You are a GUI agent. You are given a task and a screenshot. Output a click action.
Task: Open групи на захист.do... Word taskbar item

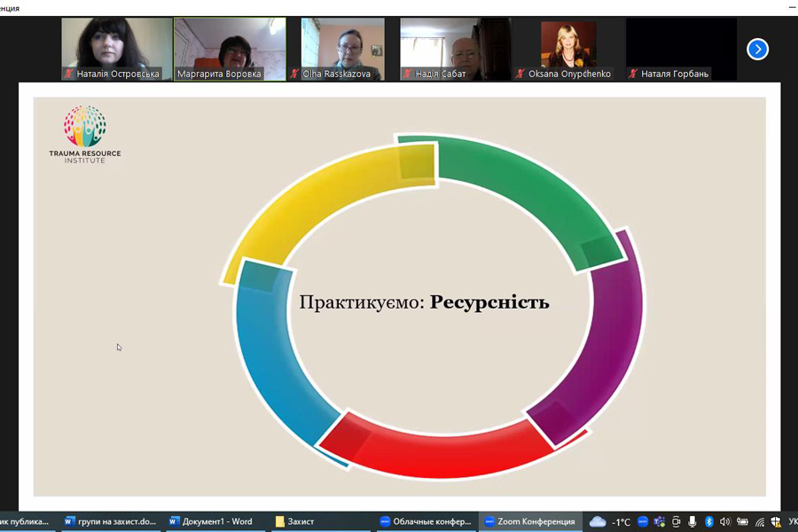pyautogui.click(x=111, y=521)
